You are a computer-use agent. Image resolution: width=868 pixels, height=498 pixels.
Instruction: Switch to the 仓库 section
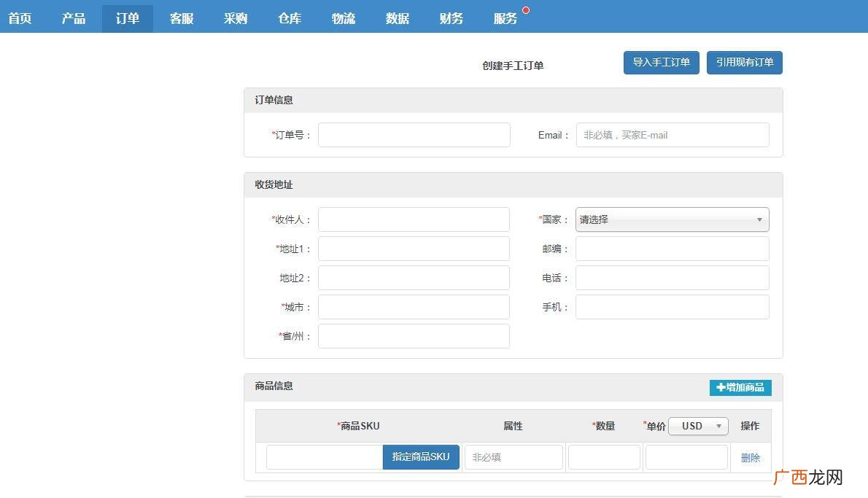pos(290,18)
